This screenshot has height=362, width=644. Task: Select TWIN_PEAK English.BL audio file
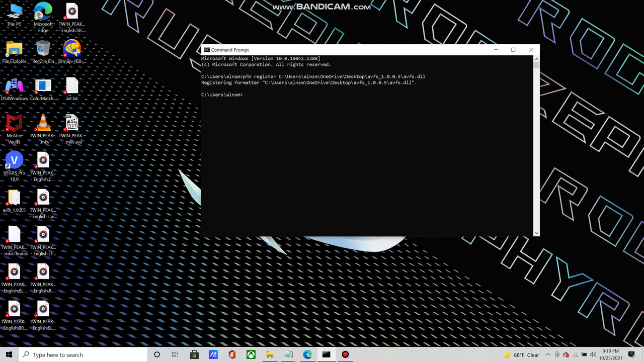(x=14, y=279)
